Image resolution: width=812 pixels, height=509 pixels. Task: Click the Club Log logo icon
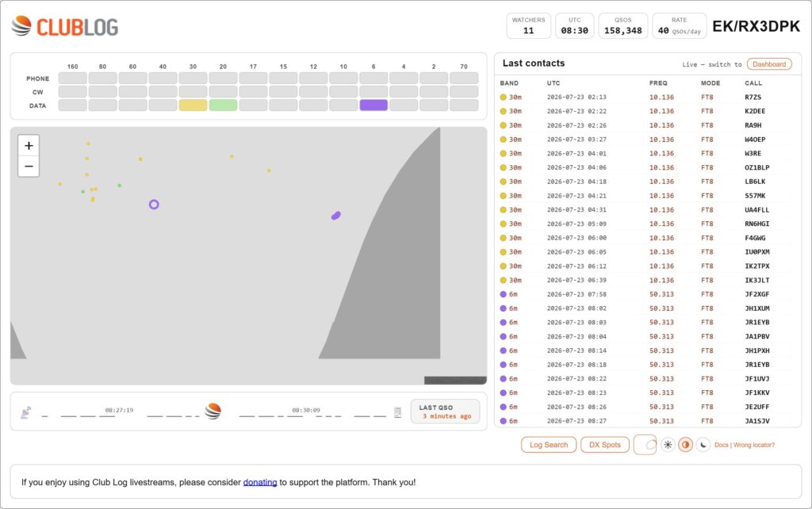click(x=21, y=26)
